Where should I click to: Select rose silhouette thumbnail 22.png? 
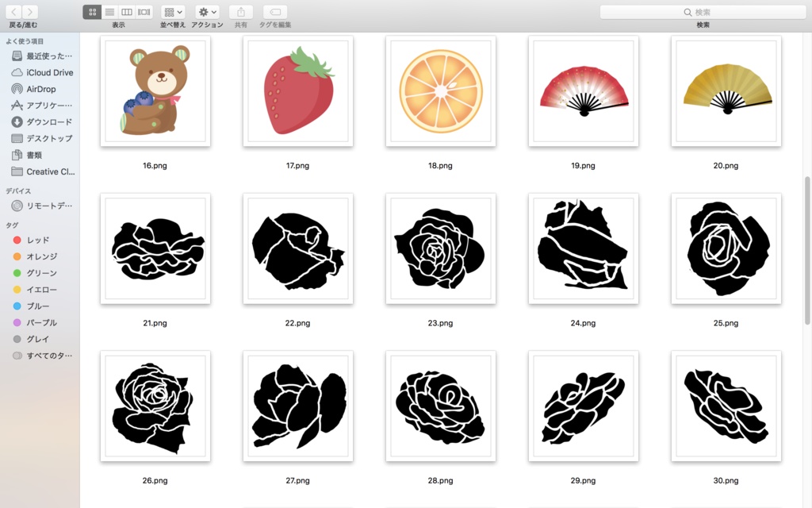click(x=298, y=248)
